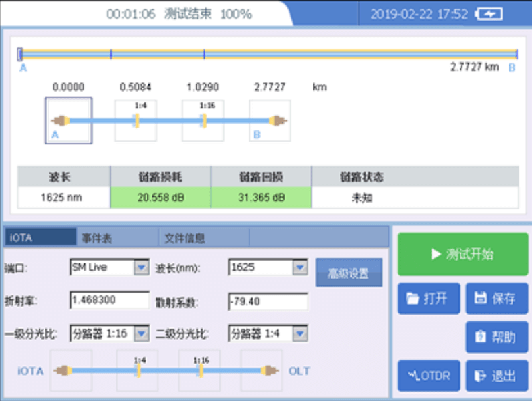The image size is (532, 401).
Task: Switch to OTDR mode
Action: click(x=428, y=376)
